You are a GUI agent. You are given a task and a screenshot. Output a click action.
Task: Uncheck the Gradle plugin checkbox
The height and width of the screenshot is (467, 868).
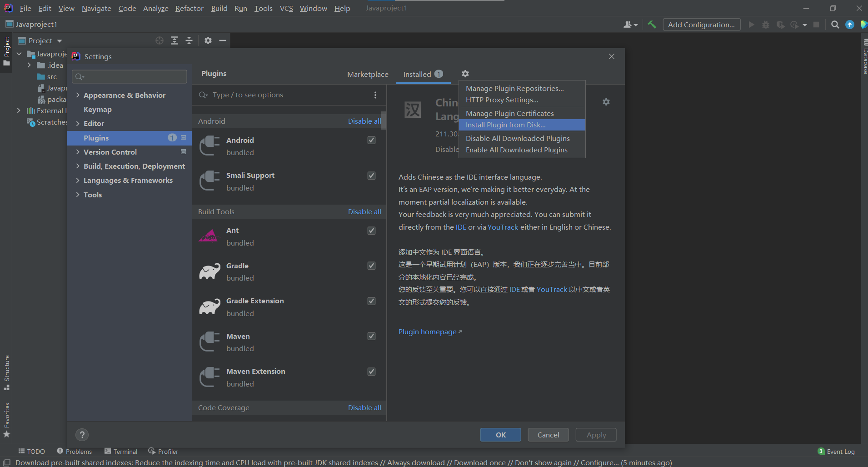click(372, 266)
